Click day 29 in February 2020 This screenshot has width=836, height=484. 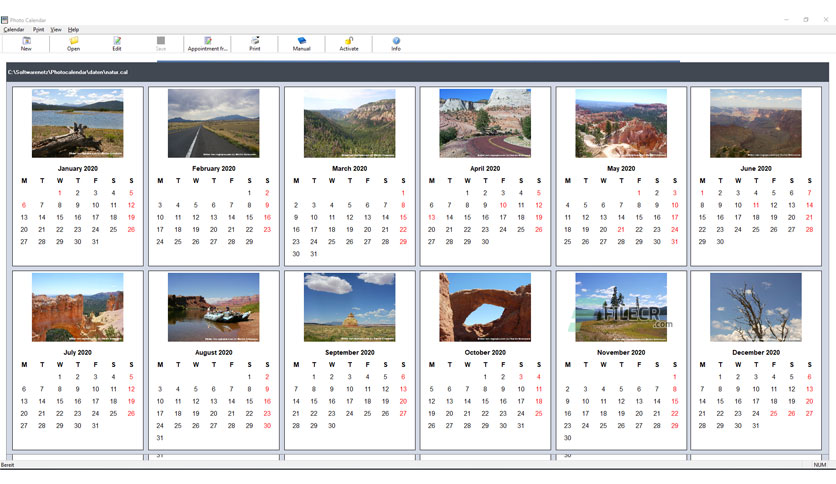[x=249, y=241]
